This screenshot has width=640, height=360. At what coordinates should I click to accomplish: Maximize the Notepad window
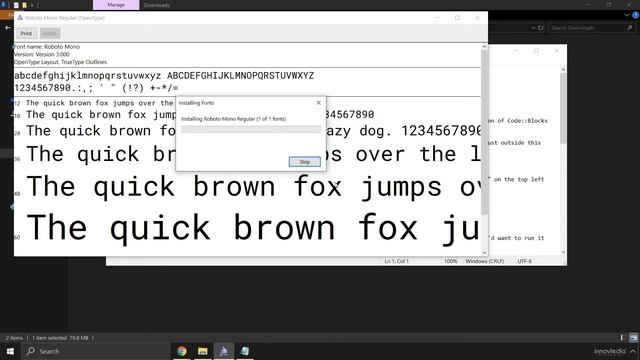point(536,51)
